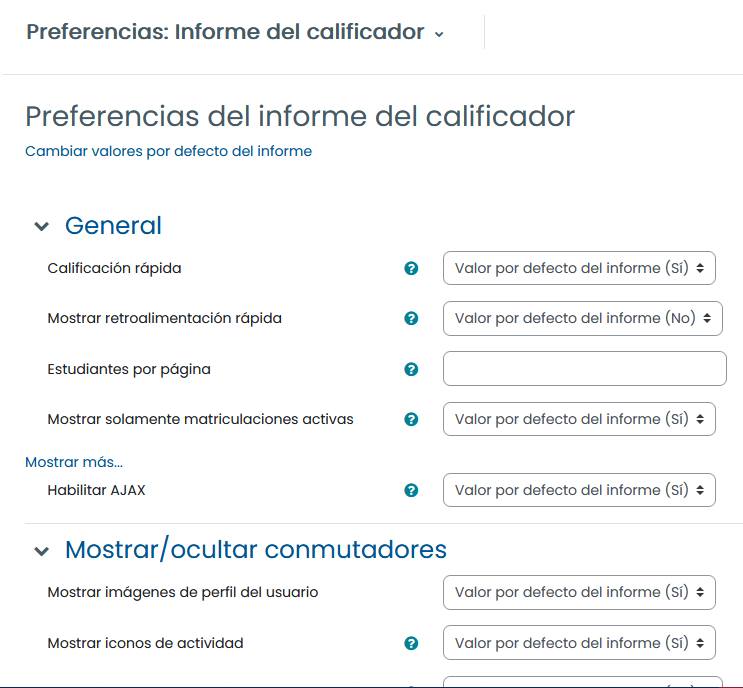Open Mostrar iconos de actividad dropdown
The image size is (743, 688).
579,643
